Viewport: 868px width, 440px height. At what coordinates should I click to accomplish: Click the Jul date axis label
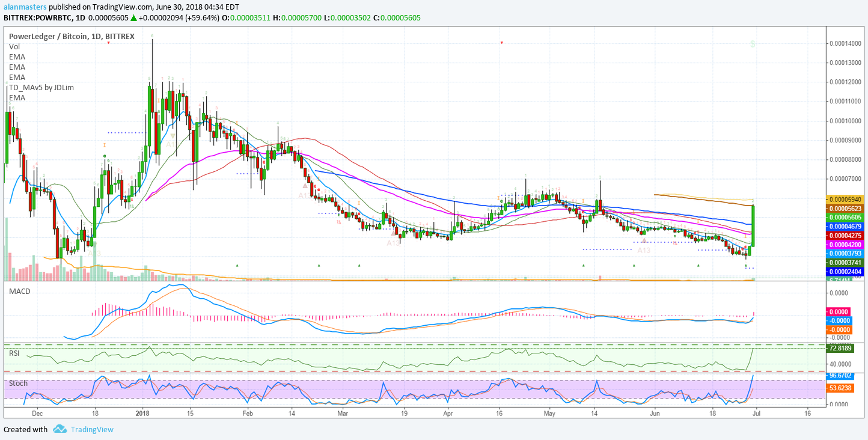[756, 414]
